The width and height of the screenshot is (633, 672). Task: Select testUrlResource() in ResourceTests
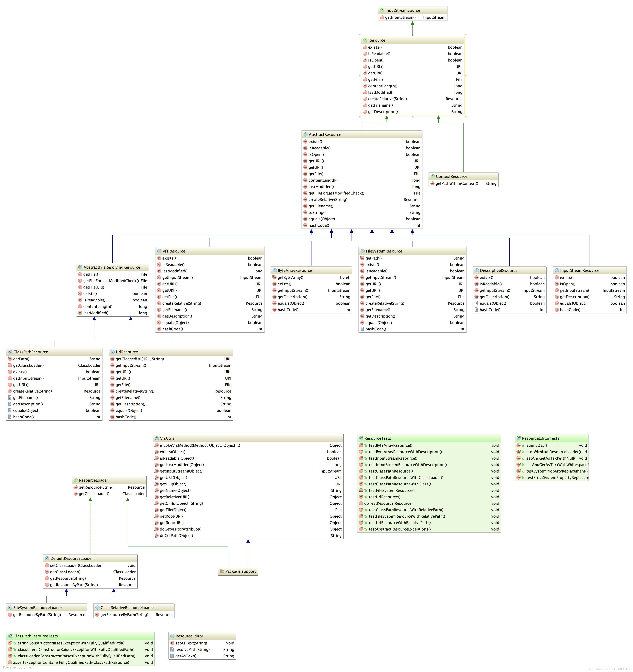click(384, 497)
